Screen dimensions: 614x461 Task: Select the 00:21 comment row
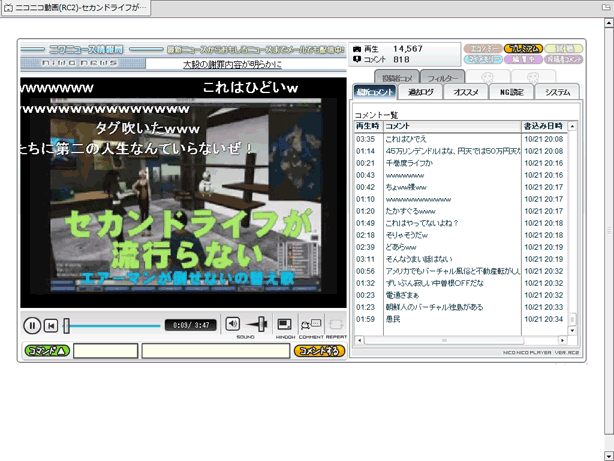coord(460,163)
